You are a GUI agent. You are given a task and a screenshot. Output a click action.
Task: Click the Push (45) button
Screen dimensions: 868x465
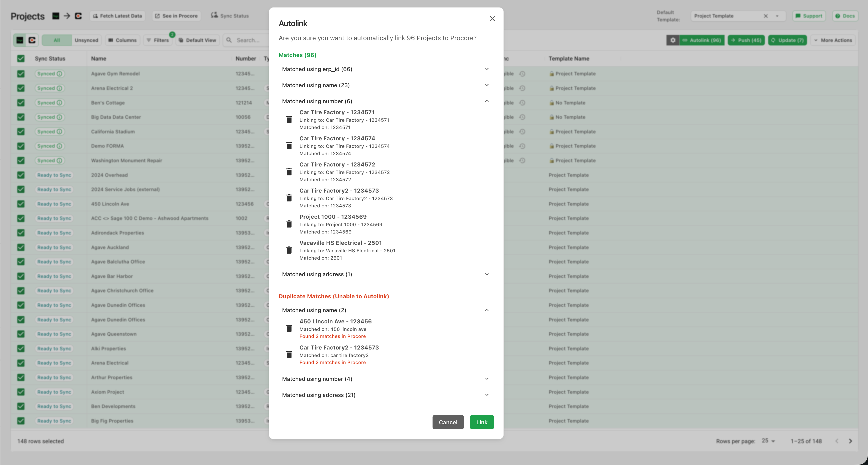coord(746,40)
